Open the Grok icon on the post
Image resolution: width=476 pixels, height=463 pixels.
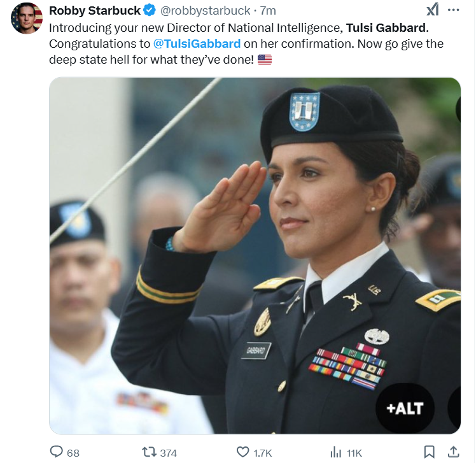(432, 10)
